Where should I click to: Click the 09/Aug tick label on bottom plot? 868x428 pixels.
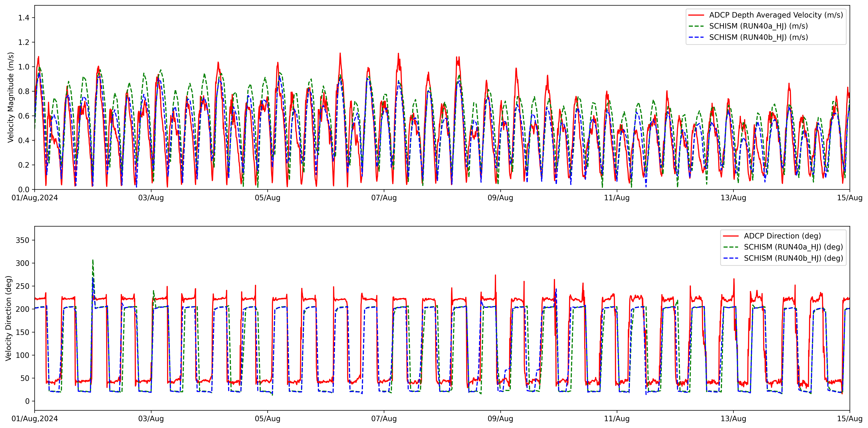(500, 419)
